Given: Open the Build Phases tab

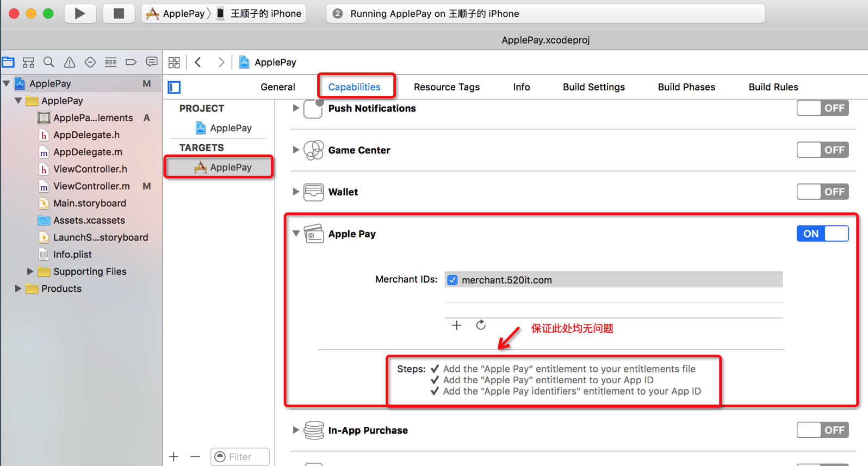Looking at the screenshot, I should (686, 87).
